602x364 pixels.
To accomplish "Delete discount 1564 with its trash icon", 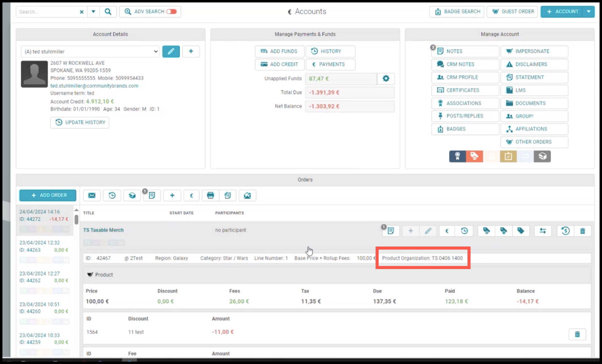I will coord(577,334).
